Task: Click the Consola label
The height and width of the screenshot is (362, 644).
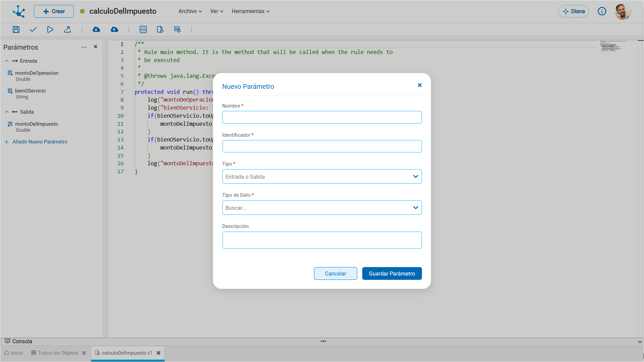Action: click(22, 342)
